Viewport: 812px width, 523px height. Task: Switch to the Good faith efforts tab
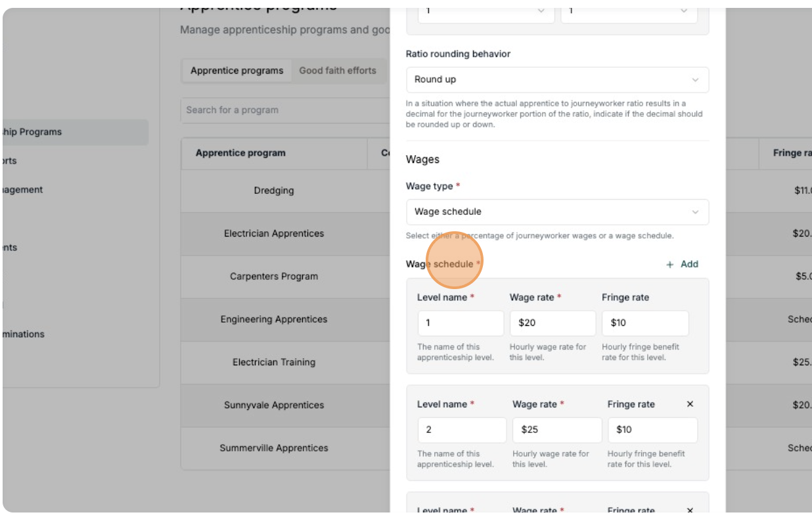(338, 71)
